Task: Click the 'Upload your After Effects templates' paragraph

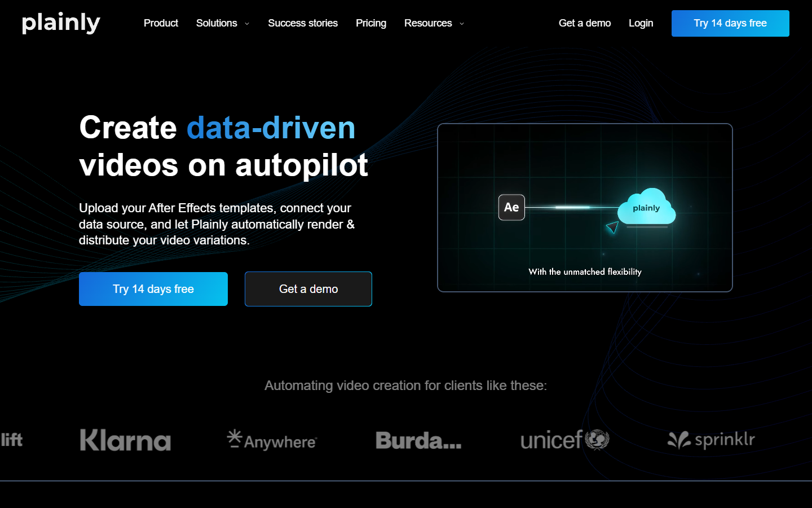Action: tap(217, 224)
